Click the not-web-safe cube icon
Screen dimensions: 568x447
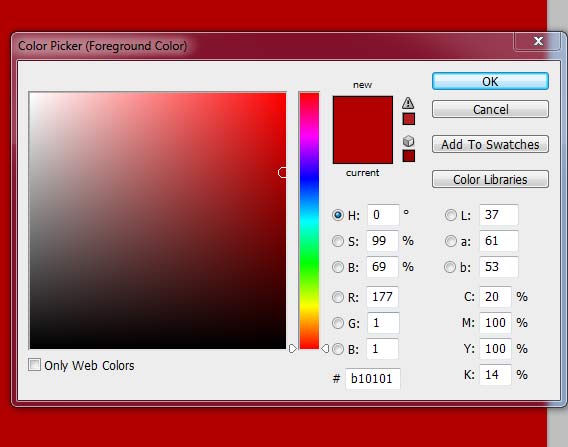(x=408, y=141)
